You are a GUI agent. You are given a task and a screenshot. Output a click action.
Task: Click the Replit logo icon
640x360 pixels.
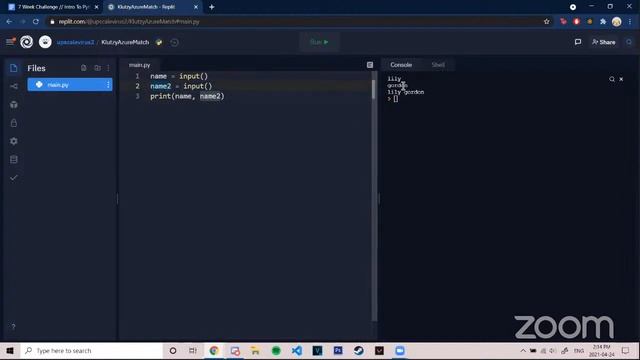27,42
